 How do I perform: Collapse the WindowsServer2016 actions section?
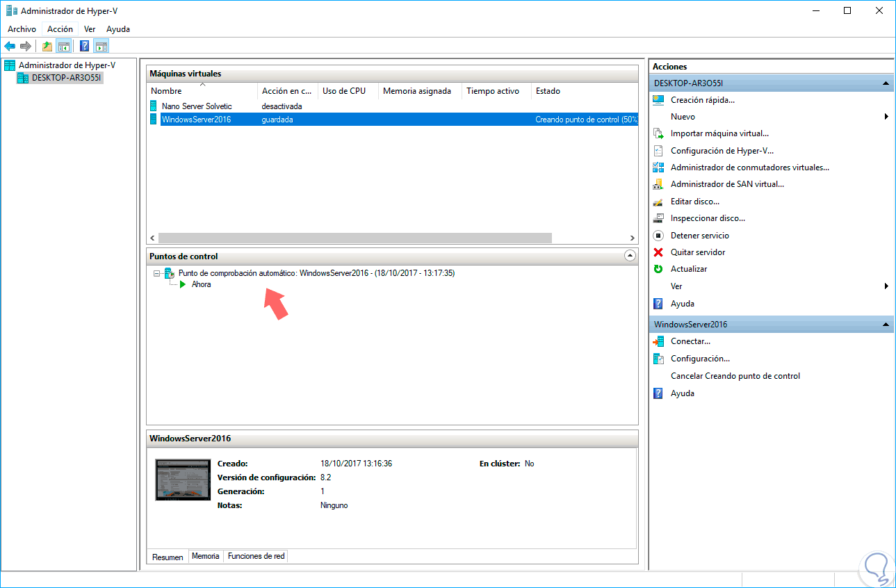point(886,325)
